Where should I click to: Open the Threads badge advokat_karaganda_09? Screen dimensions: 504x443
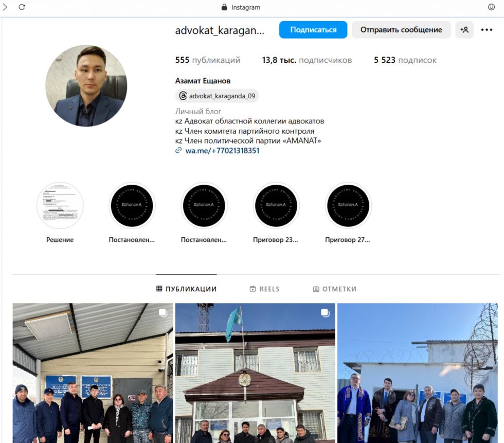(x=217, y=96)
